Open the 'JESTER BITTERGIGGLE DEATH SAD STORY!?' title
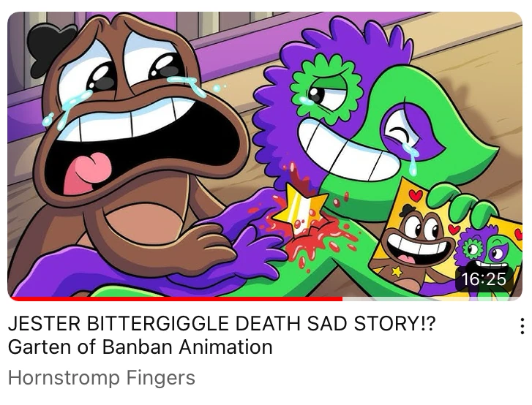The height and width of the screenshot is (405, 532). click(x=222, y=323)
